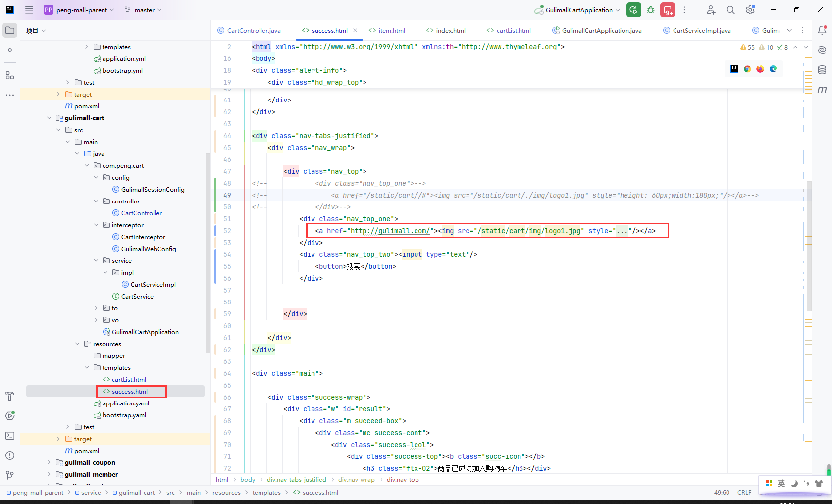832x504 pixels.
Task: Switch to index.html tab
Action: (446, 30)
